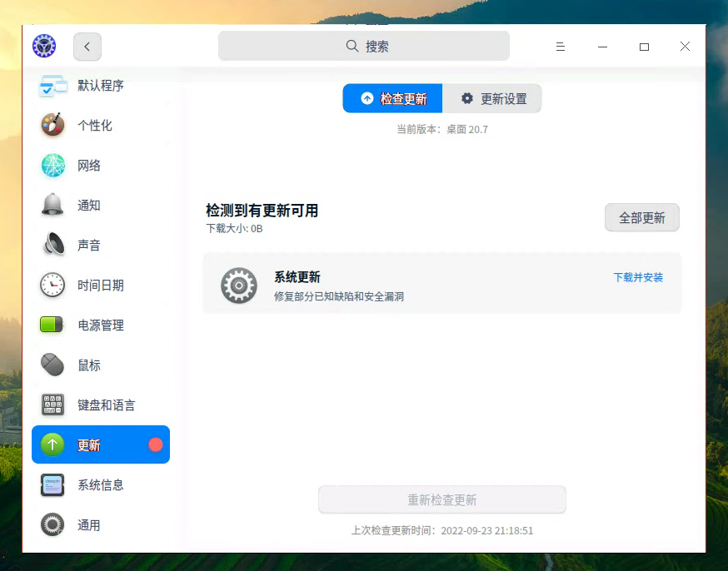Screen dimensions: 728x571
Task: Open 网络 settings in the sidebar
Action: point(101,165)
